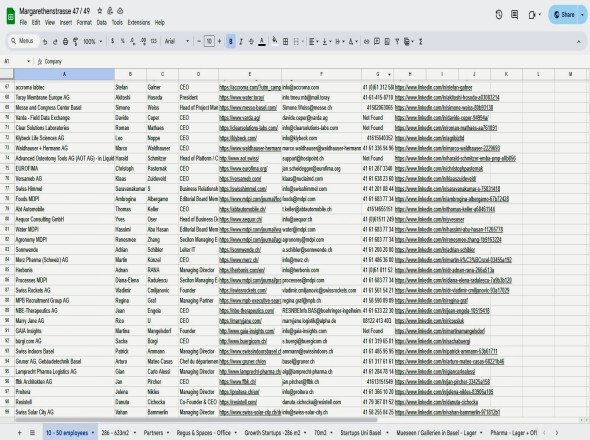Image resolution: width=590 pixels, height=440 pixels.
Task: Decrease font size with minus button
Action: click(199, 41)
